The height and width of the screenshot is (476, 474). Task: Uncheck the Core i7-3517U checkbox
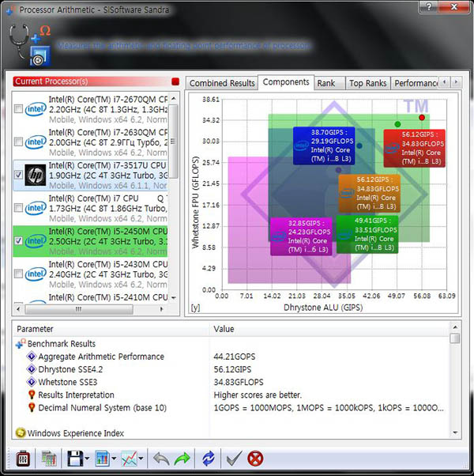[x=18, y=175]
